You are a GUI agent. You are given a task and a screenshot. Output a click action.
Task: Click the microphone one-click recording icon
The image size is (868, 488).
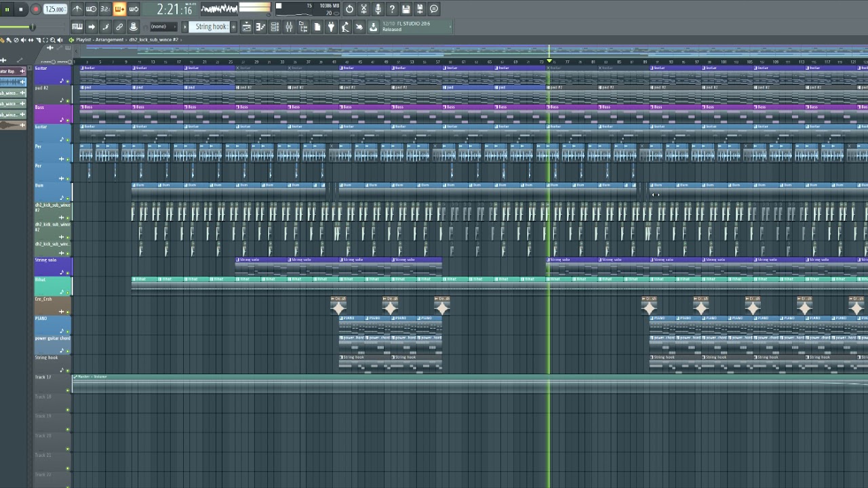pos(378,9)
